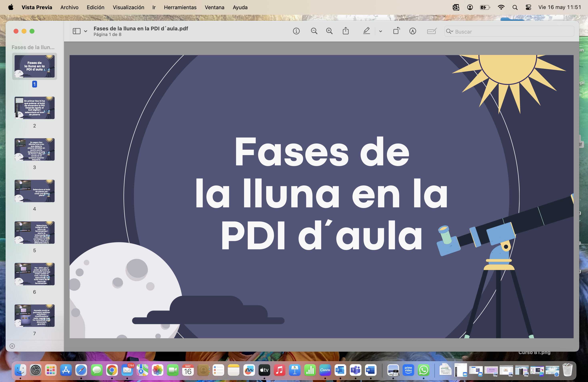
Task: Zoom out the PDF page
Action: click(314, 31)
